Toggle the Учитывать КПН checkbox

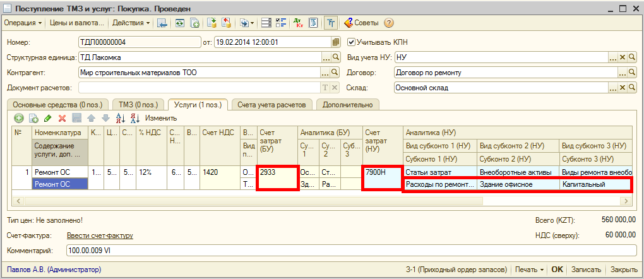[352, 42]
